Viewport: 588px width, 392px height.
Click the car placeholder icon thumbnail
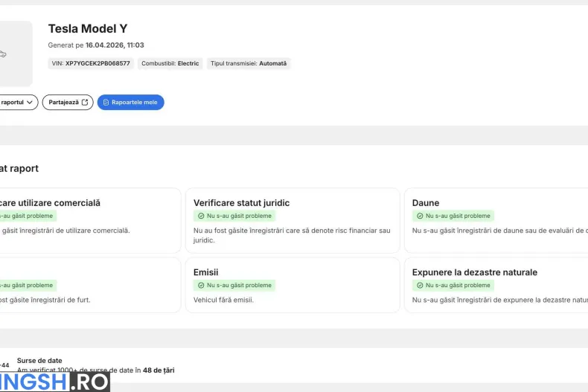point(4,54)
